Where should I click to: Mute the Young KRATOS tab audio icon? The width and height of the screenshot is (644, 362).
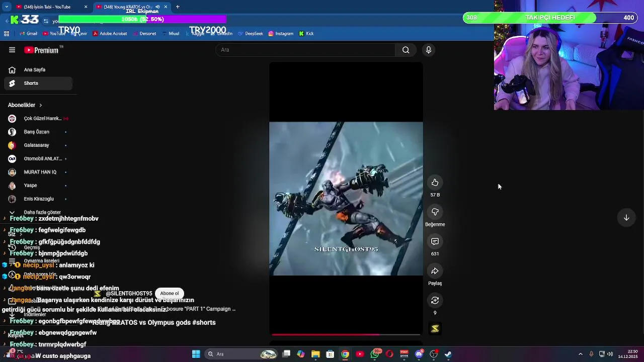pyautogui.click(x=157, y=7)
